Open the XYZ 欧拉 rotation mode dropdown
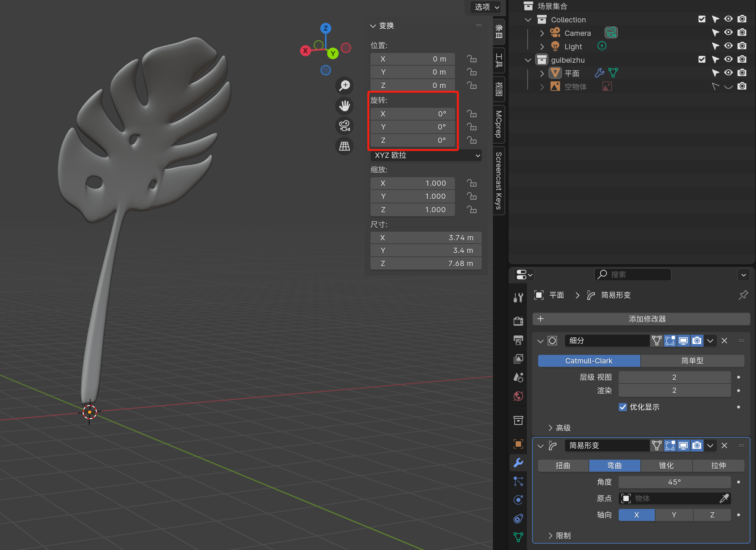The image size is (756, 550). pyautogui.click(x=426, y=155)
